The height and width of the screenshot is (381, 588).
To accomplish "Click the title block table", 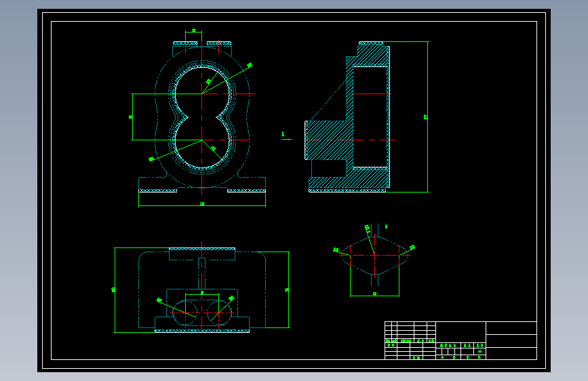I will 460,340.
